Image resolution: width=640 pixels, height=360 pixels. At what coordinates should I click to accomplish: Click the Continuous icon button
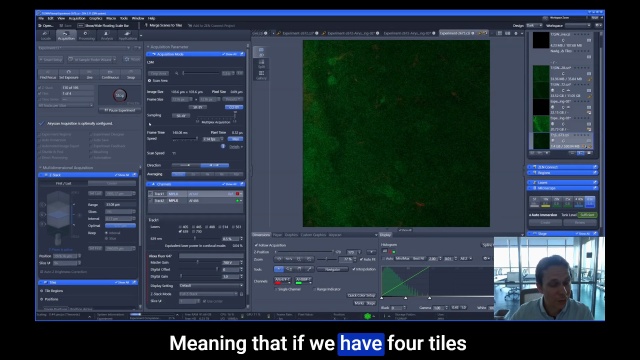click(x=110, y=74)
